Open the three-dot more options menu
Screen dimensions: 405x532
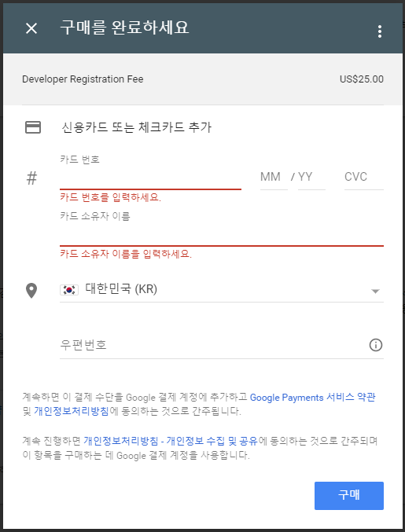(x=380, y=31)
